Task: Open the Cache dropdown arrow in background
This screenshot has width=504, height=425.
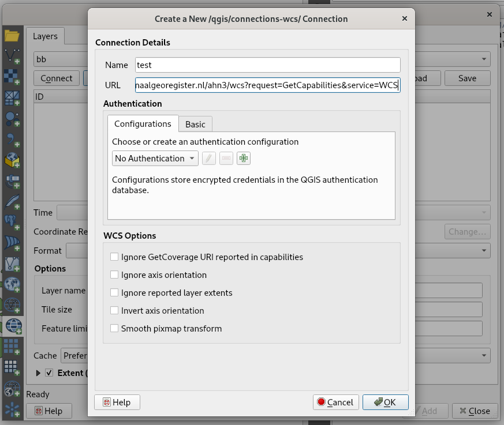Action: (x=484, y=355)
